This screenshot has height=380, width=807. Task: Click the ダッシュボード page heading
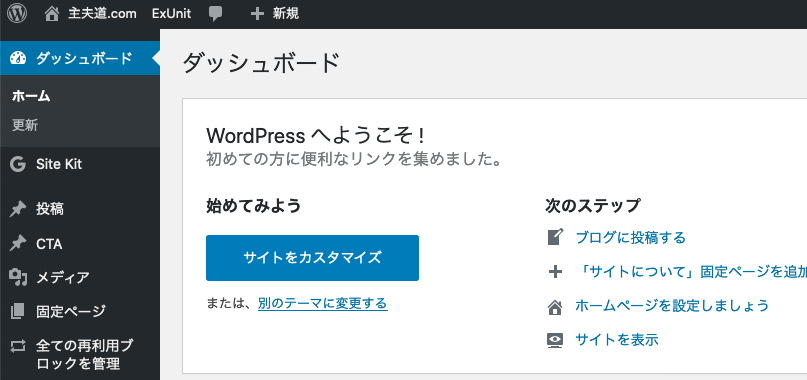(x=261, y=64)
